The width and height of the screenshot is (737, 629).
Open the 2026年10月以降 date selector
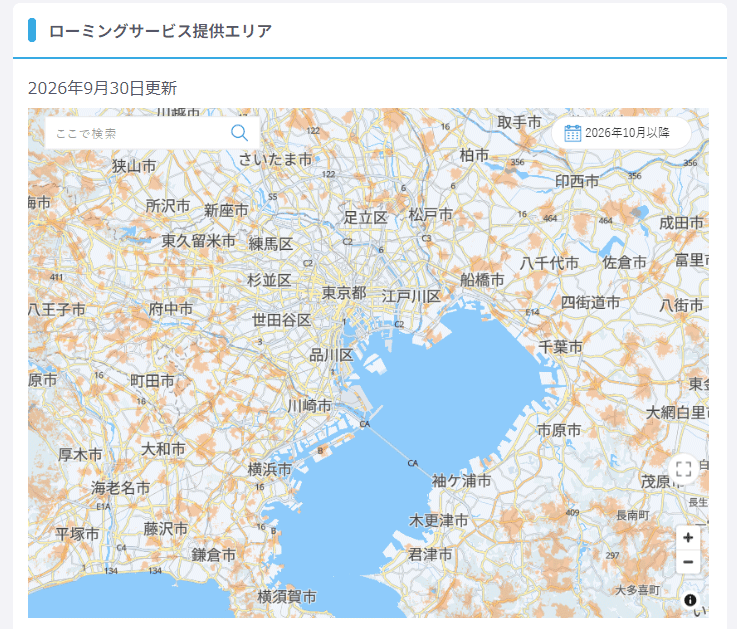621,133
